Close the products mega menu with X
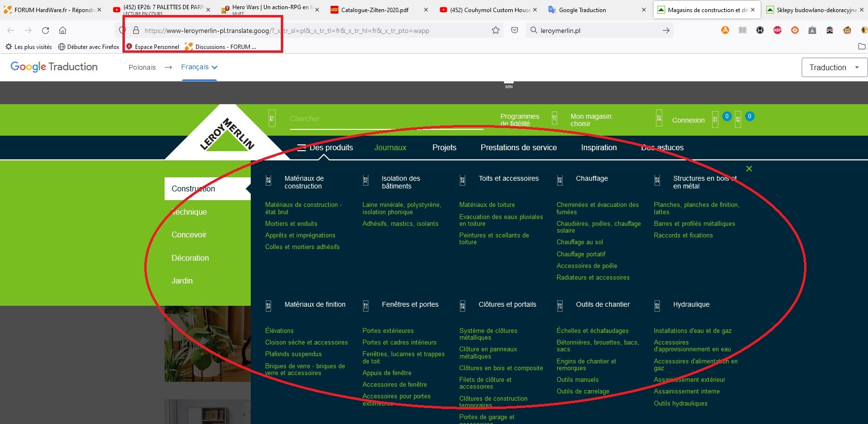The image size is (868, 424). 749,169
